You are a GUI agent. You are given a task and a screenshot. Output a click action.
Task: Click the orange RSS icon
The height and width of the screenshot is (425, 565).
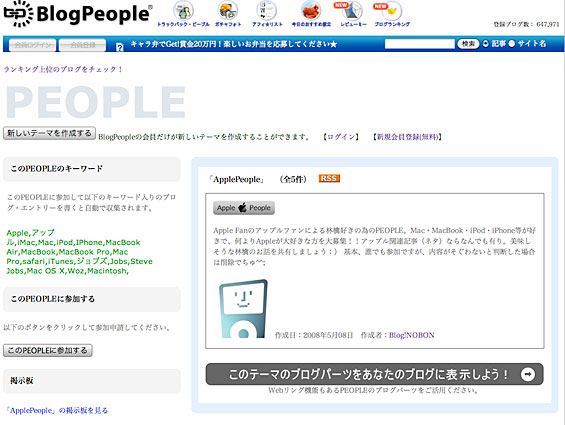[329, 178]
